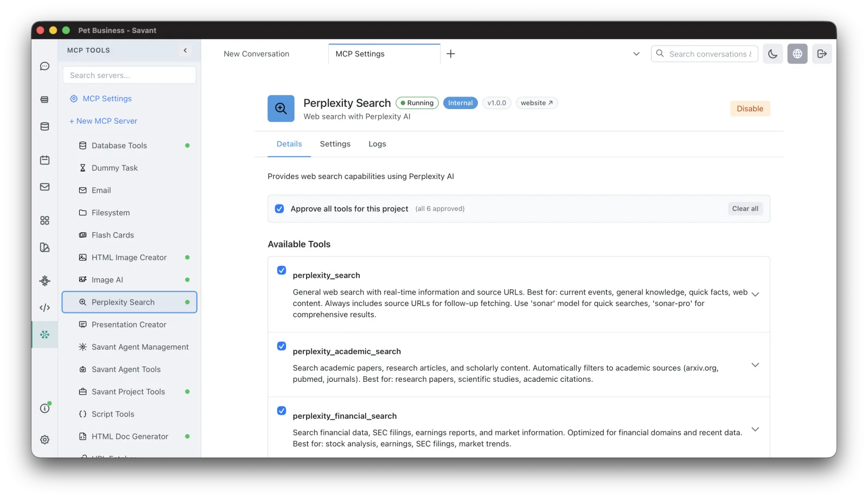Uncheck the perplexity_search tool checkbox
Viewport: 868px width, 499px height.
(282, 270)
